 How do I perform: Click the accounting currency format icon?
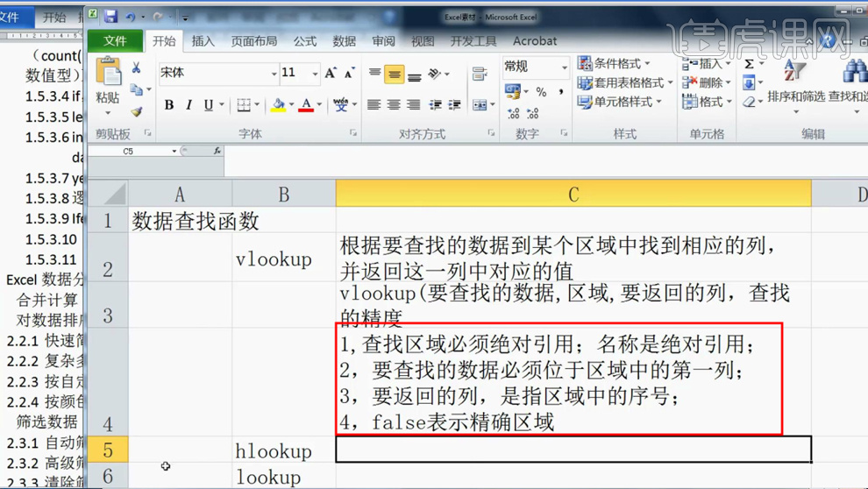pos(512,91)
